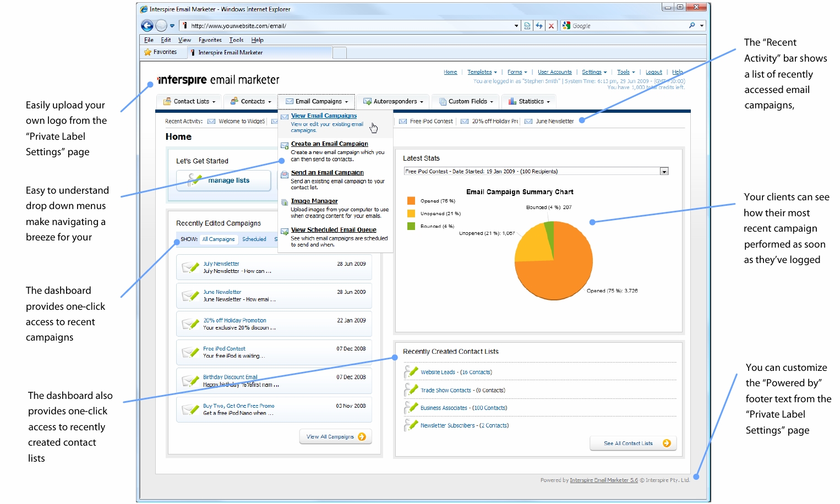The image size is (840, 504).
Task: Click the Business Associates contact list icon
Action: (411, 408)
